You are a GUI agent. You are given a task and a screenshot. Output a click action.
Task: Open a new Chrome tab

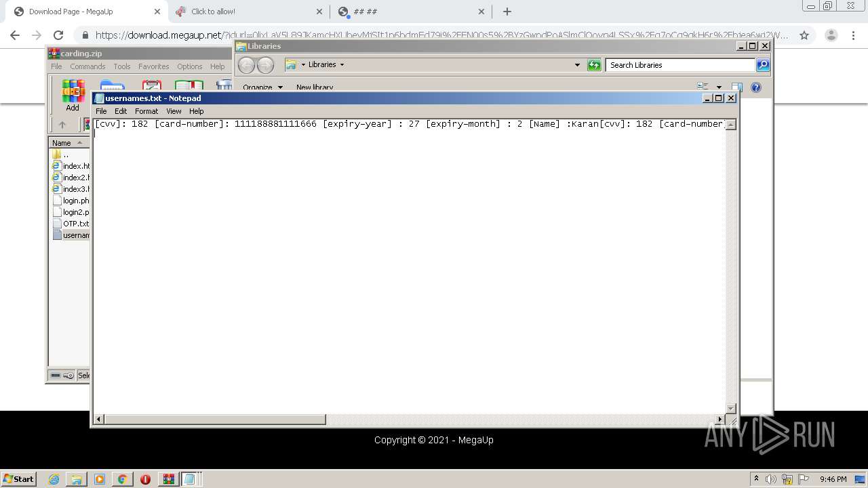click(x=507, y=12)
